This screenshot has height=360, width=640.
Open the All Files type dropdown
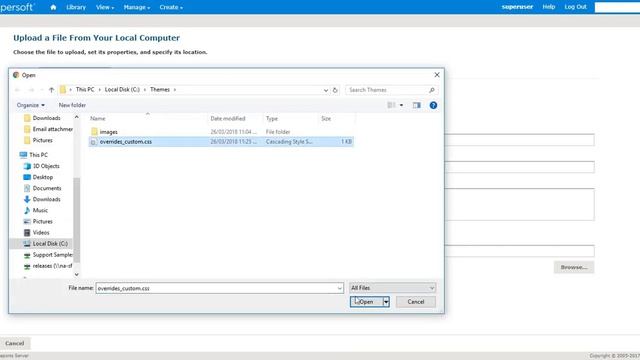click(x=392, y=288)
